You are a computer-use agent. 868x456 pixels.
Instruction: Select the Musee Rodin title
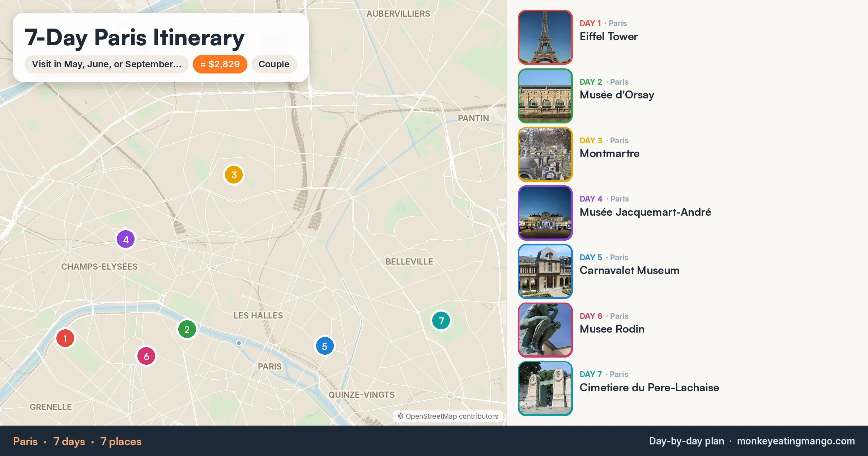[x=612, y=329]
